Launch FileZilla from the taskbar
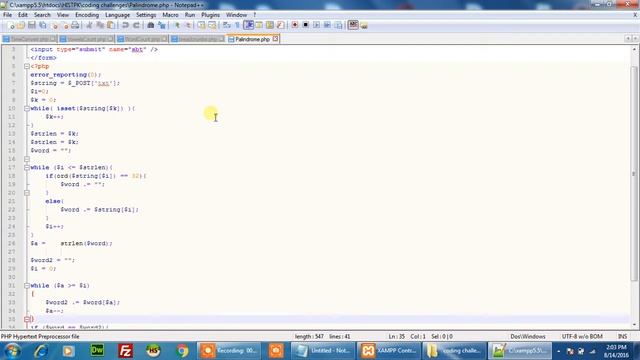Viewport: 640px width, 360px height. 125,351
